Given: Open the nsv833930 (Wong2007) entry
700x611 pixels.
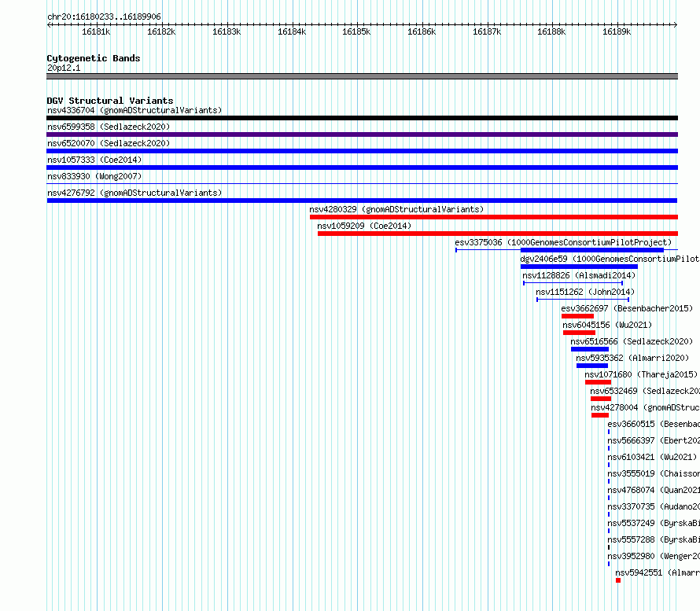Looking at the screenshot, I should 94,176.
